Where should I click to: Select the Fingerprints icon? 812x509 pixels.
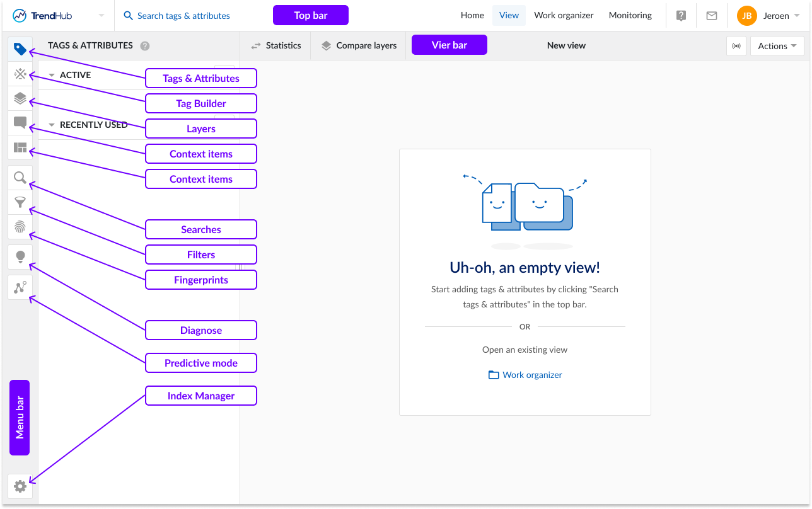pos(20,227)
